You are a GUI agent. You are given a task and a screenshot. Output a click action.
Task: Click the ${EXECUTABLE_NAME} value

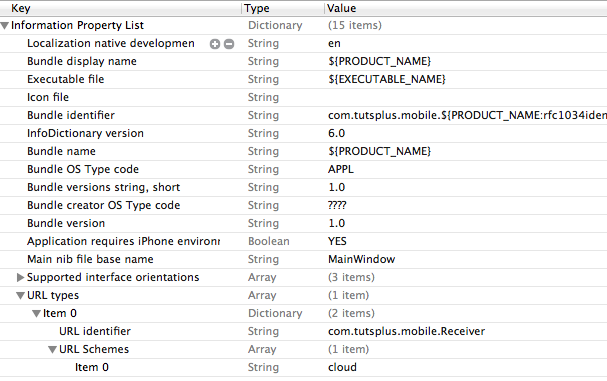387,79
